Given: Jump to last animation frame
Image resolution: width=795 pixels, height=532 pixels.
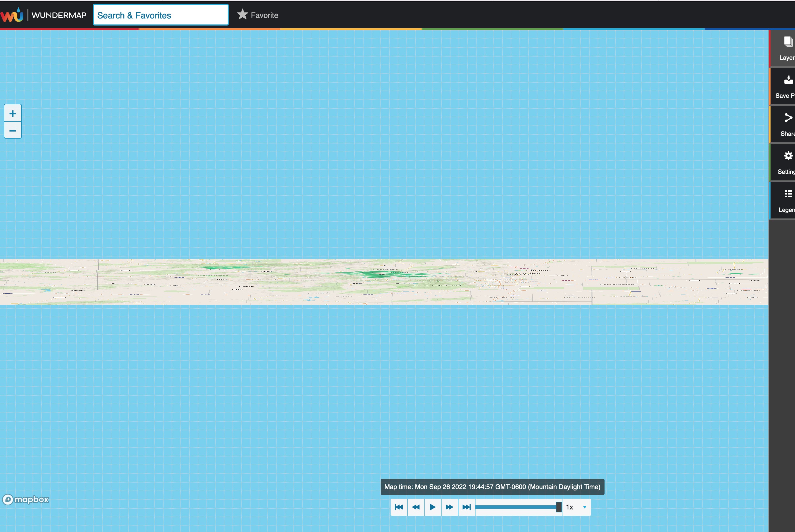Looking at the screenshot, I should (467, 507).
